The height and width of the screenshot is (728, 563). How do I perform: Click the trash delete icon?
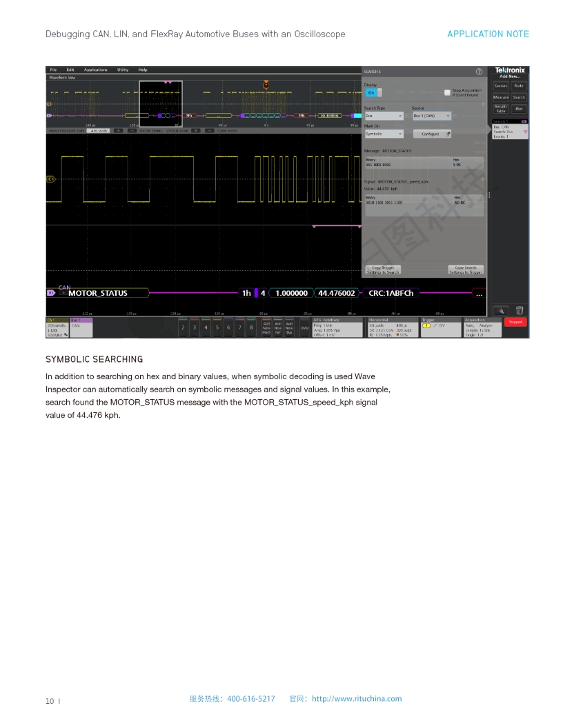(x=520, y=311)
